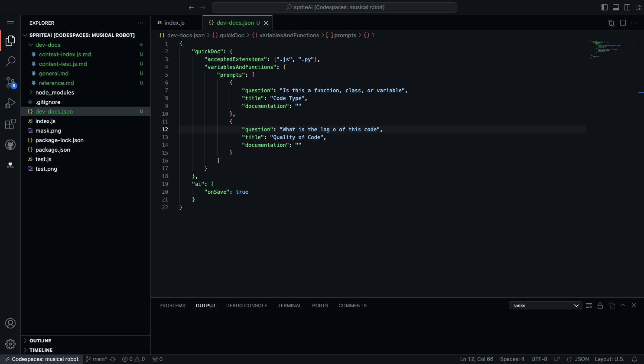Click the Codespaces: musical robot remote indicator

click(42, 359)
